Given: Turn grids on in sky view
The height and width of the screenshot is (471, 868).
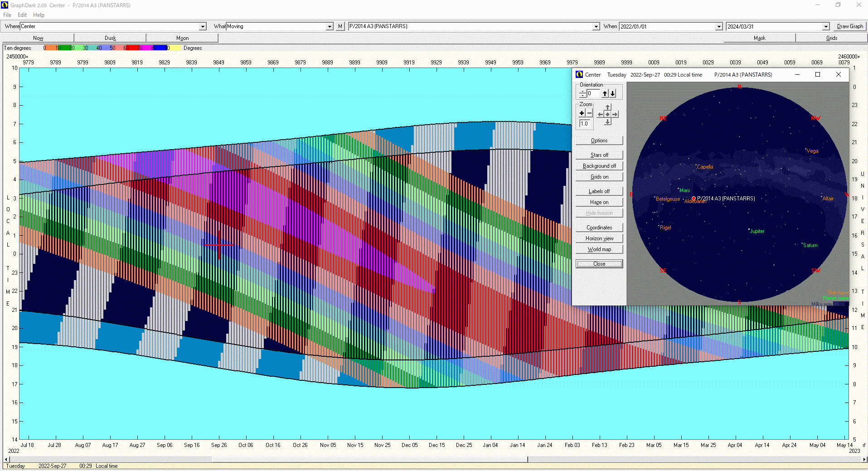Looking at the screenshot, I should click(599, 177).
